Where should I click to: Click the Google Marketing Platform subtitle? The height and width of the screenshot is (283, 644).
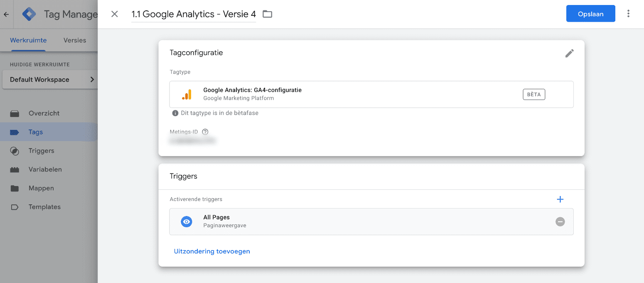coord(238,98)
